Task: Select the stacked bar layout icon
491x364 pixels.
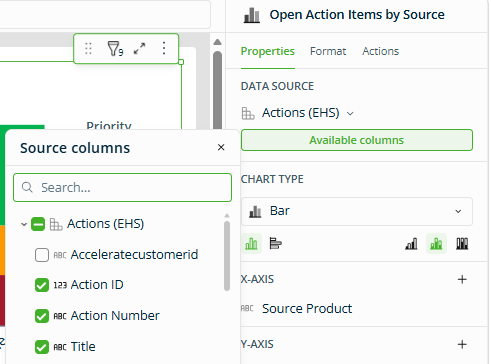Action: click(436, 244)
